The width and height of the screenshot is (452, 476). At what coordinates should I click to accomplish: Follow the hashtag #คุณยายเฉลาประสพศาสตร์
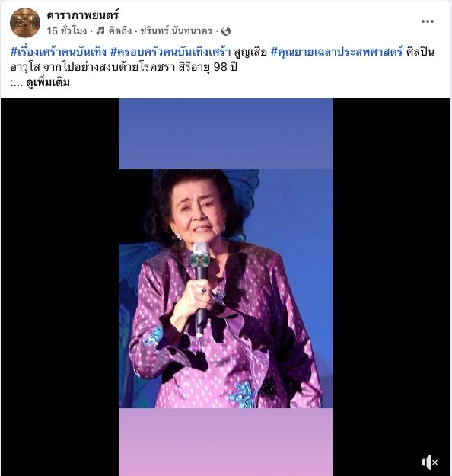[x=336, y=52]
